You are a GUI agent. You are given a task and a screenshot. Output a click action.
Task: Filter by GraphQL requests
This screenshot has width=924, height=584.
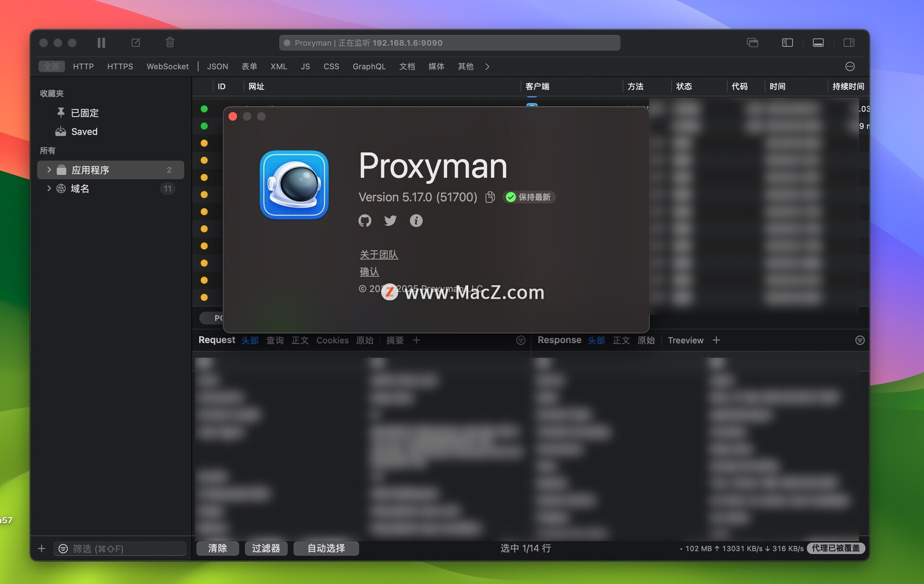coord(369,66)
